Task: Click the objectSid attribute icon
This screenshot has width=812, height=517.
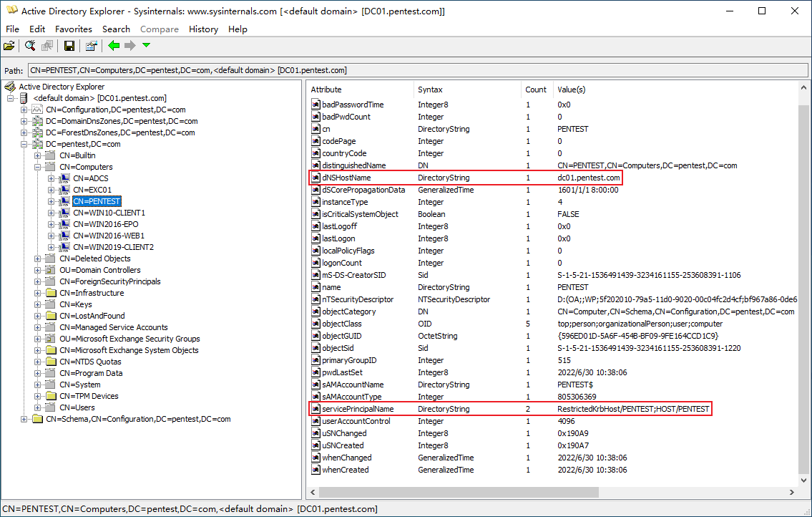Action: click(316, 348)
